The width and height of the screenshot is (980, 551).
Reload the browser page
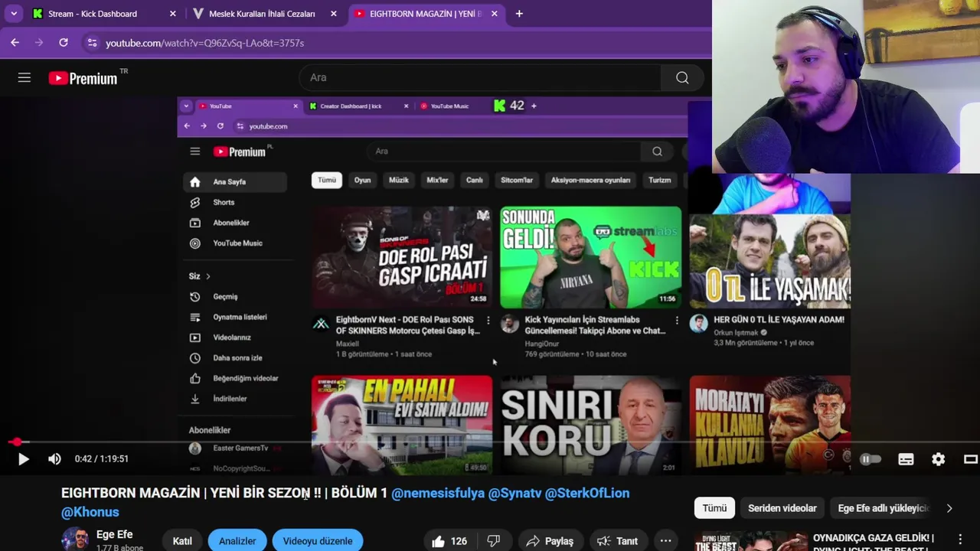pyautogui.click(x=64, y=43)
